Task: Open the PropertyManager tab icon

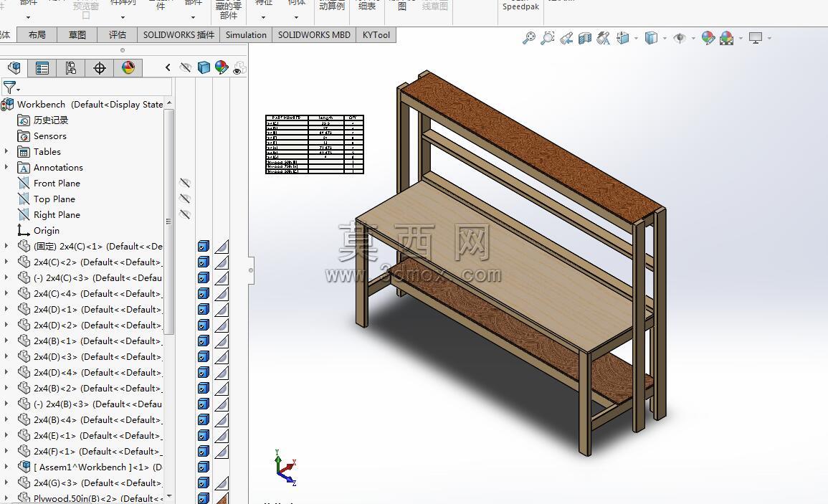Action: coord(42,67)
